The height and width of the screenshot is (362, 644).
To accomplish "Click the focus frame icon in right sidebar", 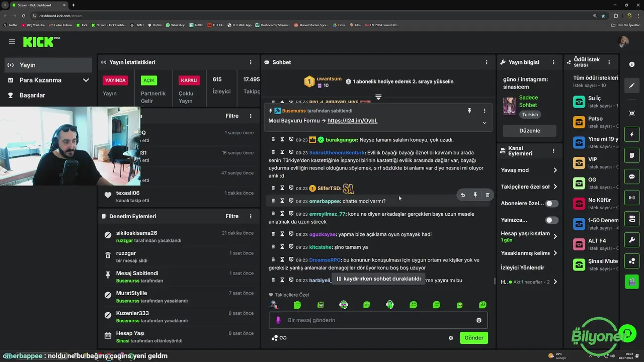I will point(632,113).
